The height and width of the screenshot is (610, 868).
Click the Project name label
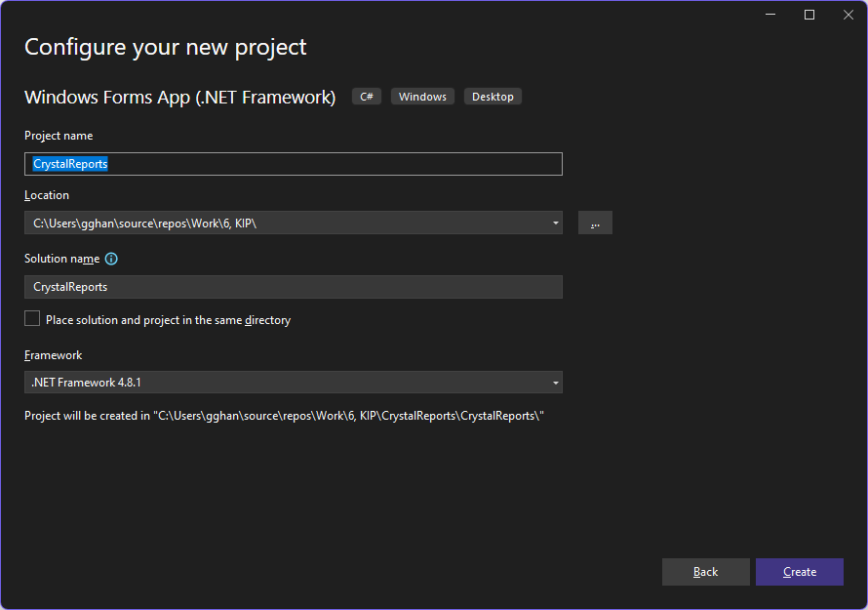click(x=59, y=136)
